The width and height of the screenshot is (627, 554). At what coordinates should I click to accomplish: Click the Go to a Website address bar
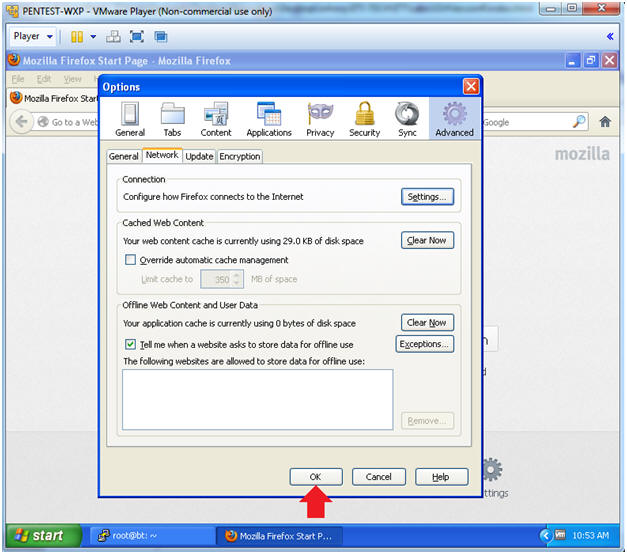point(68,122)
